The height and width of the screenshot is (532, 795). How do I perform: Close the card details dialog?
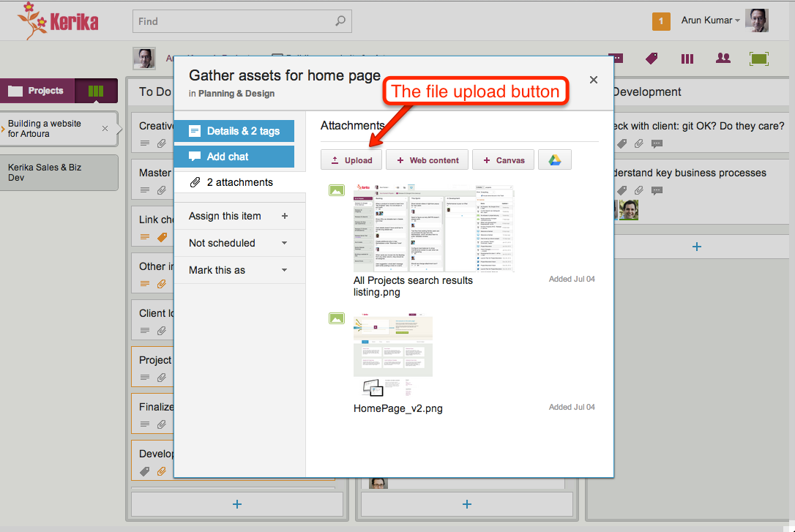[x=594, y=80]
